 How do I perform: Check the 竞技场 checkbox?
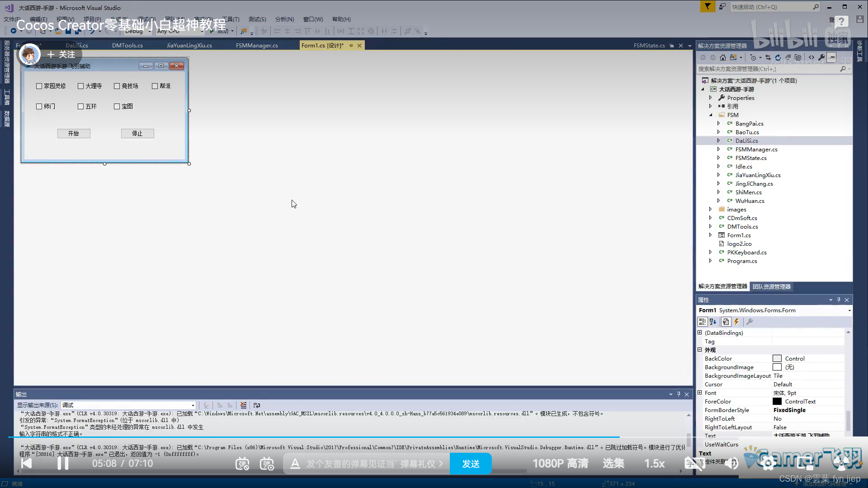pyautogui.click(x=117, y=86)
